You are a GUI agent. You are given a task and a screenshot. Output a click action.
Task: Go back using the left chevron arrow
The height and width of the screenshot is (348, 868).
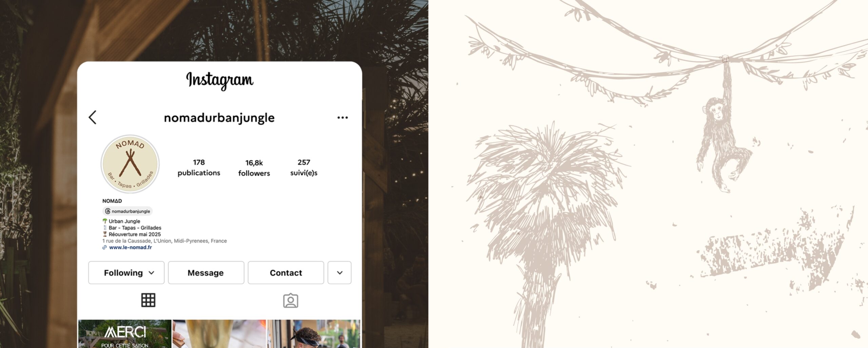point(93,118)
